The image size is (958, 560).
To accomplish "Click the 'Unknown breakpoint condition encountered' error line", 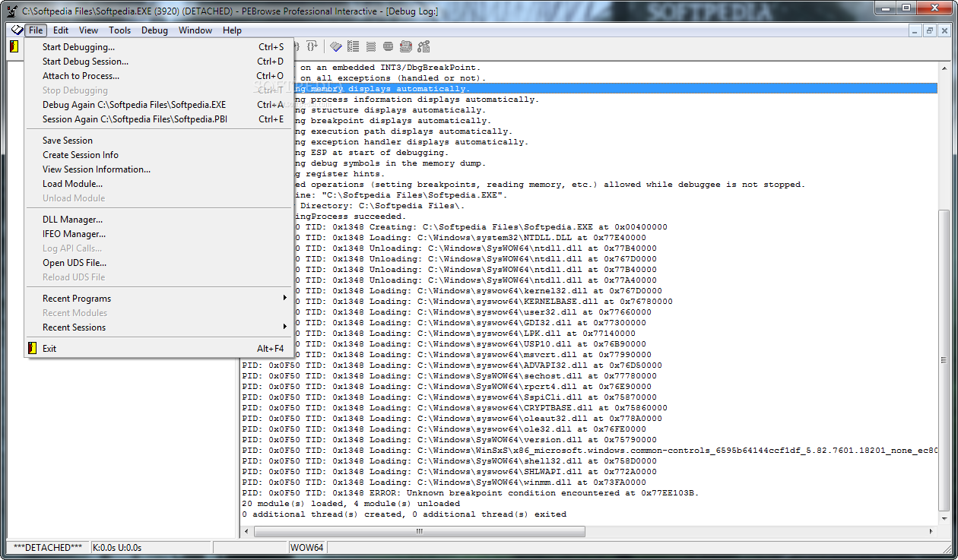I will (x=470, y=493).
